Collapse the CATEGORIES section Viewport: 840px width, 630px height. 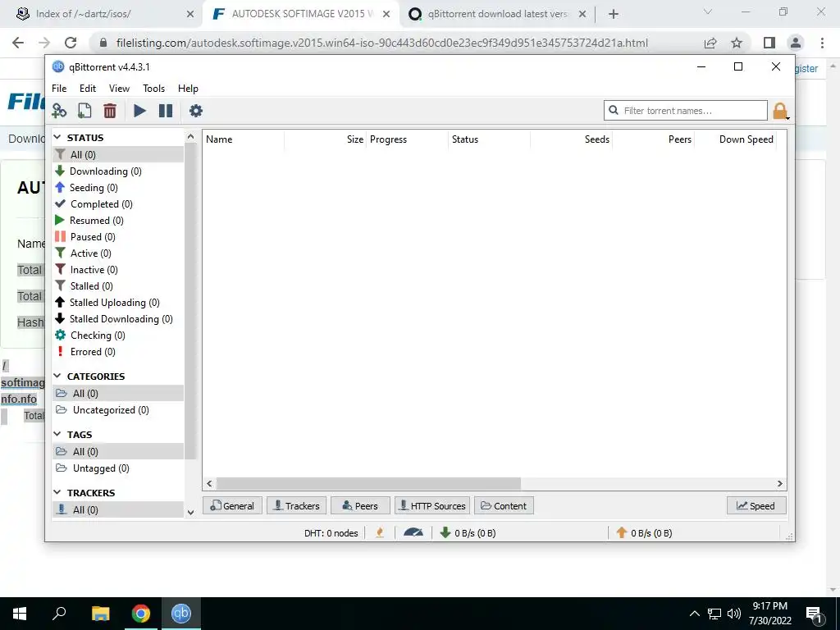point(57,376)
